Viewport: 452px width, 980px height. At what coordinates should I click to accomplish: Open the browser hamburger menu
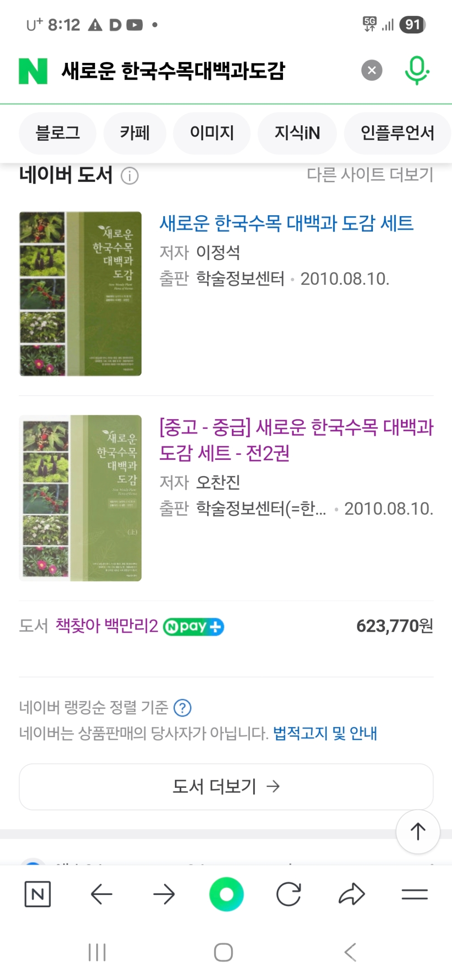click(414, 894)
